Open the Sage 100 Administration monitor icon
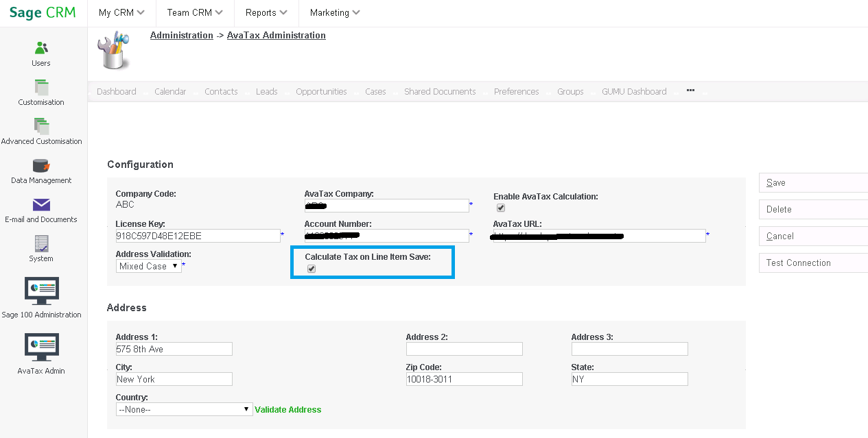The height and width of the screenshot is (438, 868). 41,291
